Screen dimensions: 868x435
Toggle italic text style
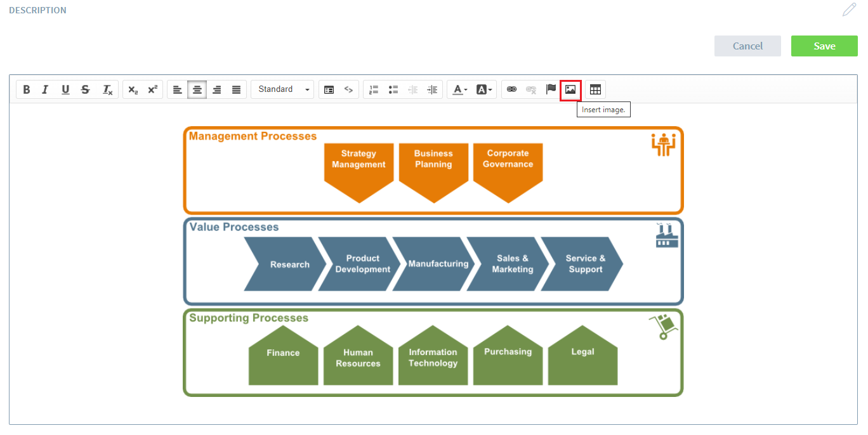(x=45, y=89)
